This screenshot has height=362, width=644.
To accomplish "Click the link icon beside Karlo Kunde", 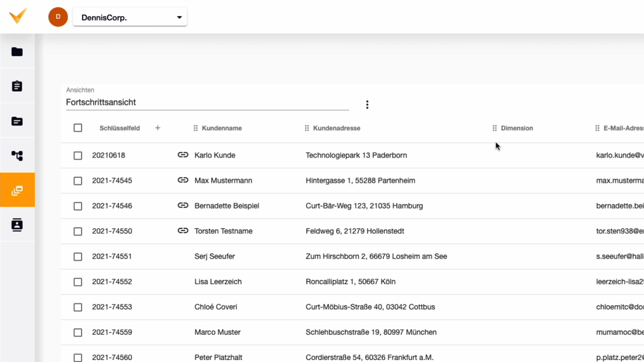I will (183, 155).
